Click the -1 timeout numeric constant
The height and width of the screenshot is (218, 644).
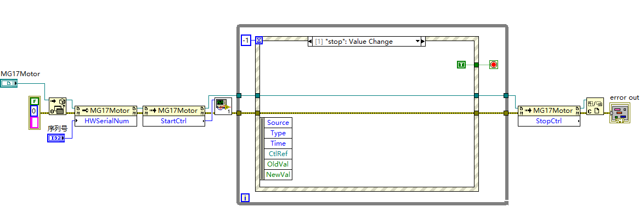pyautogui.click(x=246, y=40)
